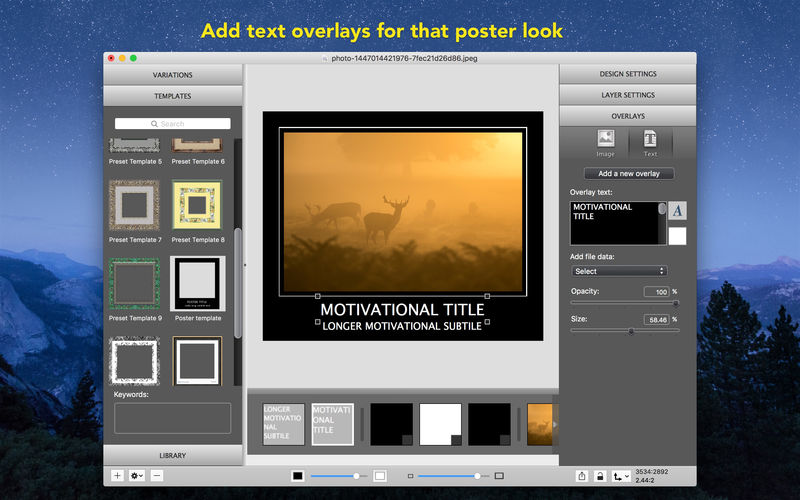This screenshot has width=800, height=500.
Task: Click the minus button in bottom toolbar
Action: 157,476
